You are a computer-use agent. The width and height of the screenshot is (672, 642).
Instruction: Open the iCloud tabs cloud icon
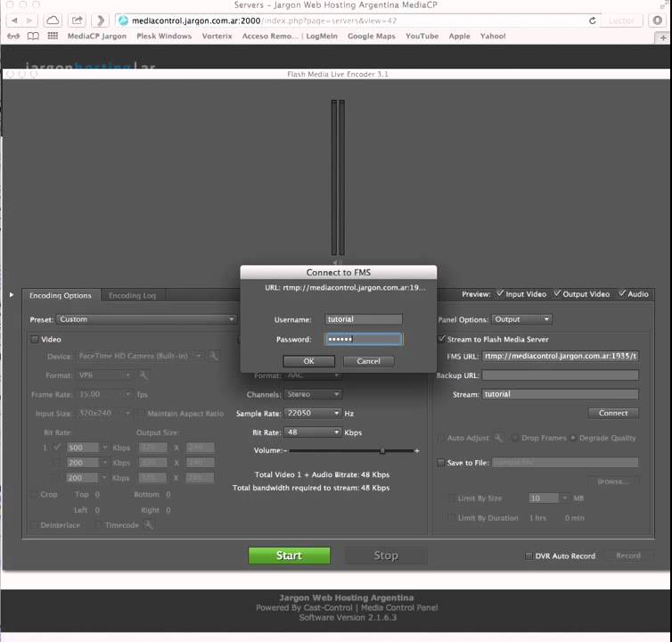[53, 21]
